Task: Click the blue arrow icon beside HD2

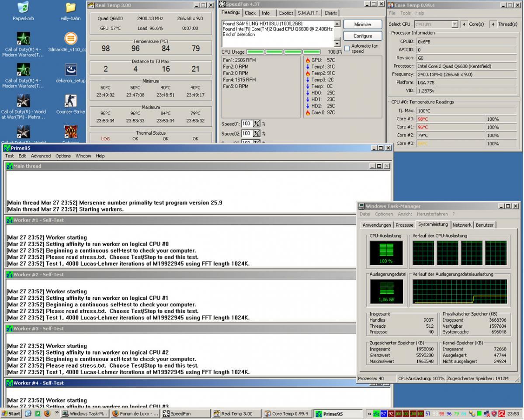Action: tap(308, 106)
